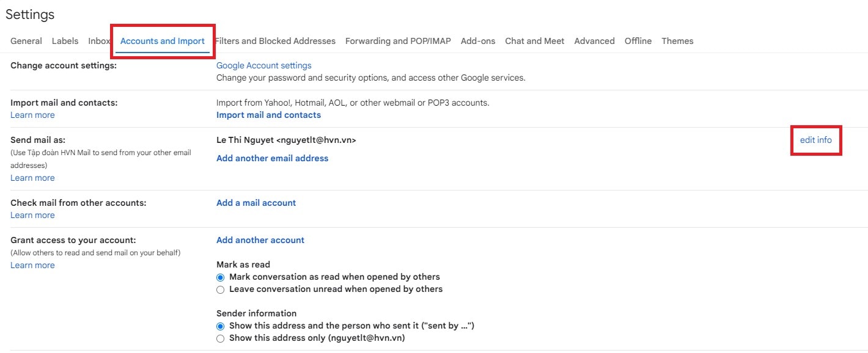
Task: Go to Filters and Blocked Addresses tab
Action: [x=276, y=41]
